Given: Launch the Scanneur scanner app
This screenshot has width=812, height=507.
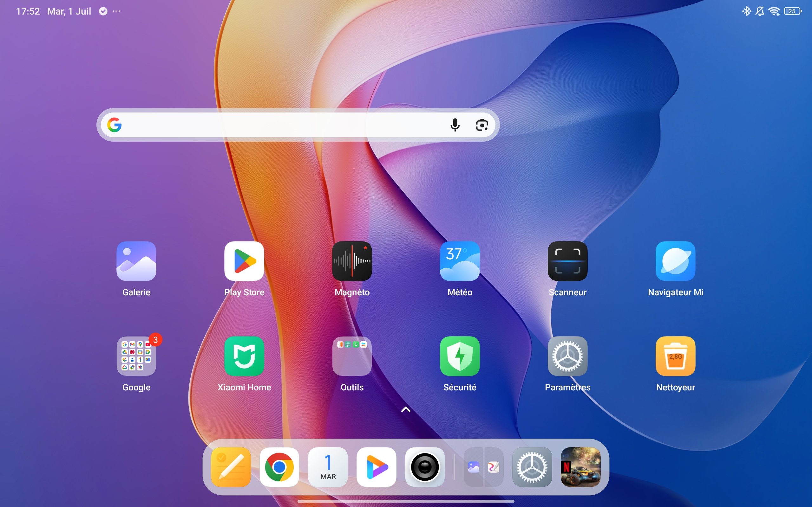Looking at the screenshot, I should pos(568,262).
